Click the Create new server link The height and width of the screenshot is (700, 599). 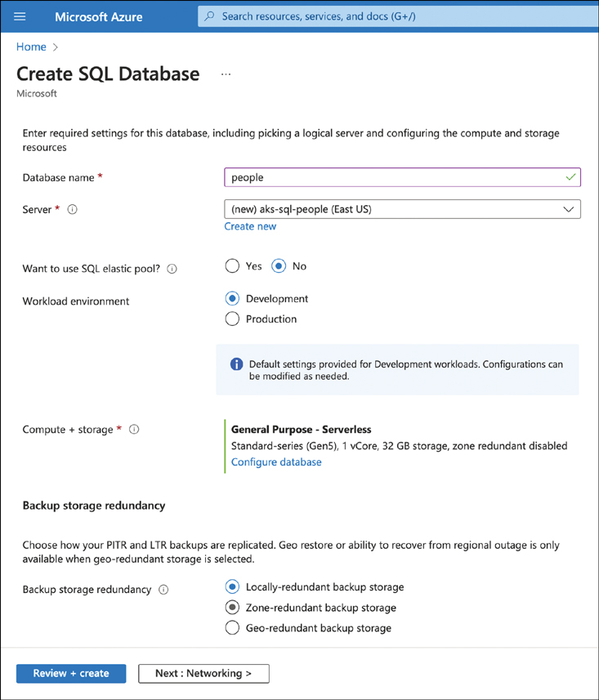(250, 226)
